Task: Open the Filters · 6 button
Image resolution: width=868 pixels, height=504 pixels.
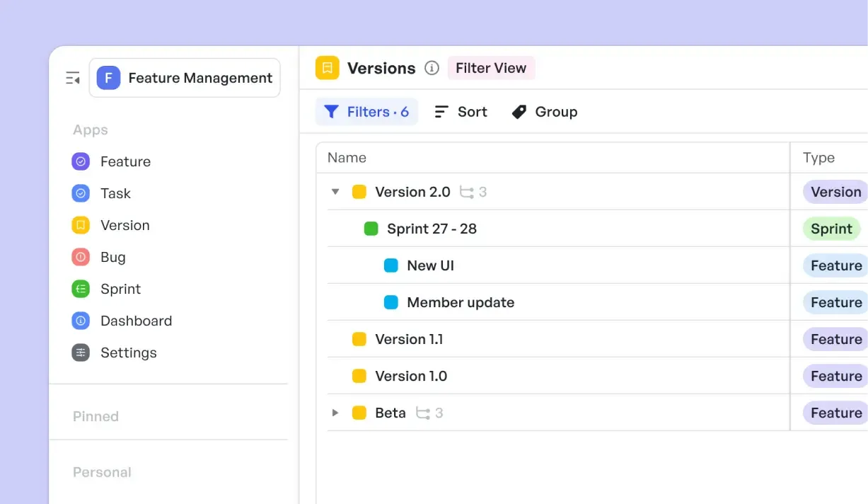Action: point(366,112)
